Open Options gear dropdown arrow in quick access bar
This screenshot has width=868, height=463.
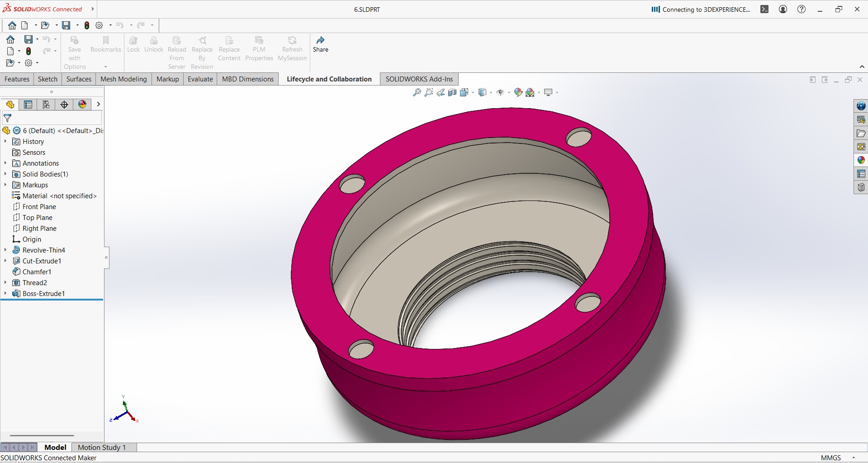pyautogui.click(x=110, y=25)
